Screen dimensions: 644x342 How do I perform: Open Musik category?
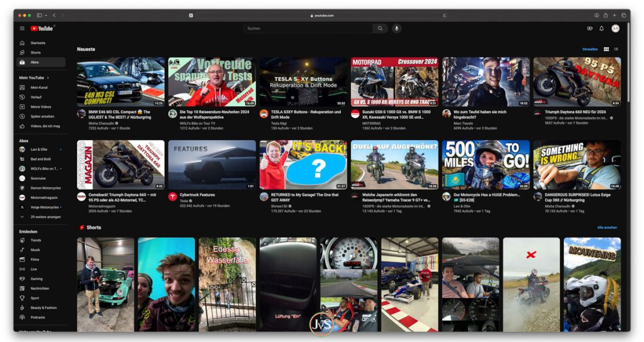[41, 250]
